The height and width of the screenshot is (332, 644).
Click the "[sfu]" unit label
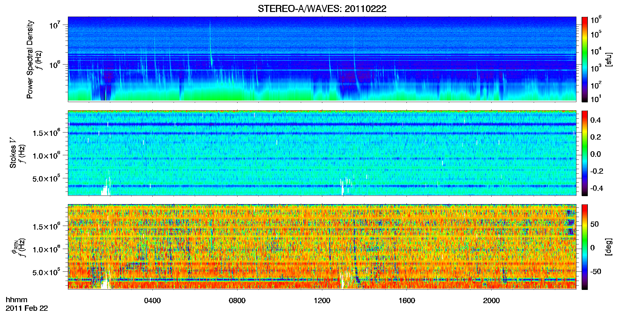pos(608,59)
